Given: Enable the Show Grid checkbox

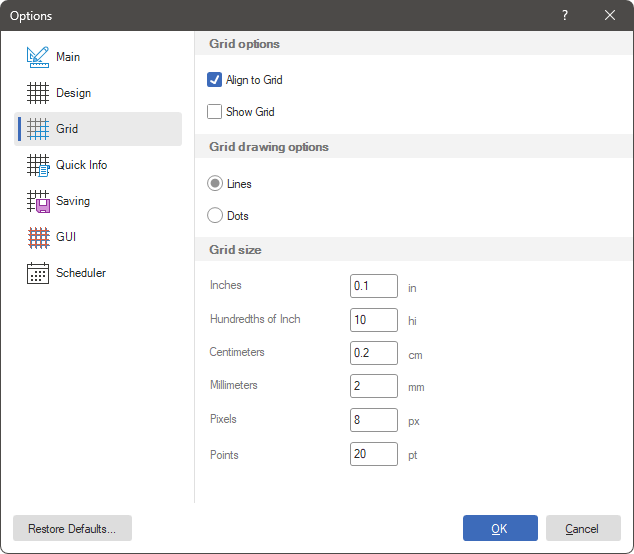Looking at the screenshot, I should click(x=214, y=112).
